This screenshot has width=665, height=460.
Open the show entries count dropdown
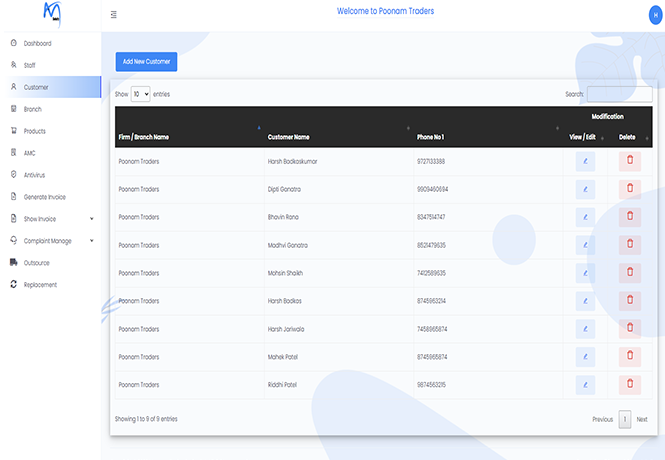(140, 94)
